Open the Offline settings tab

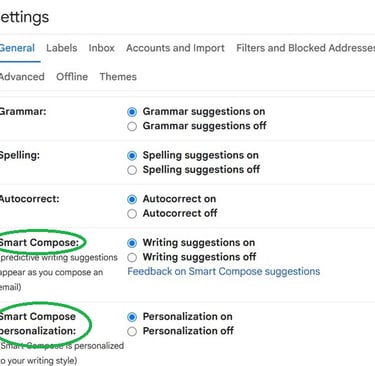pyautogui.click(x=72, y=77)
